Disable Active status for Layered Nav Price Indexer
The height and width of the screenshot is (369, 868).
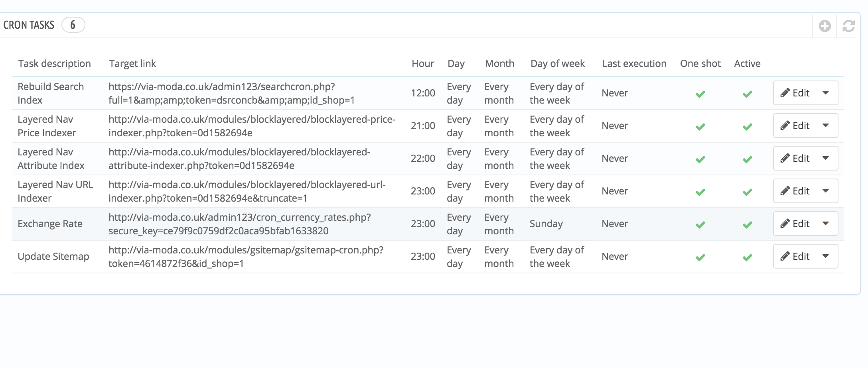click(x=747, y=127)
